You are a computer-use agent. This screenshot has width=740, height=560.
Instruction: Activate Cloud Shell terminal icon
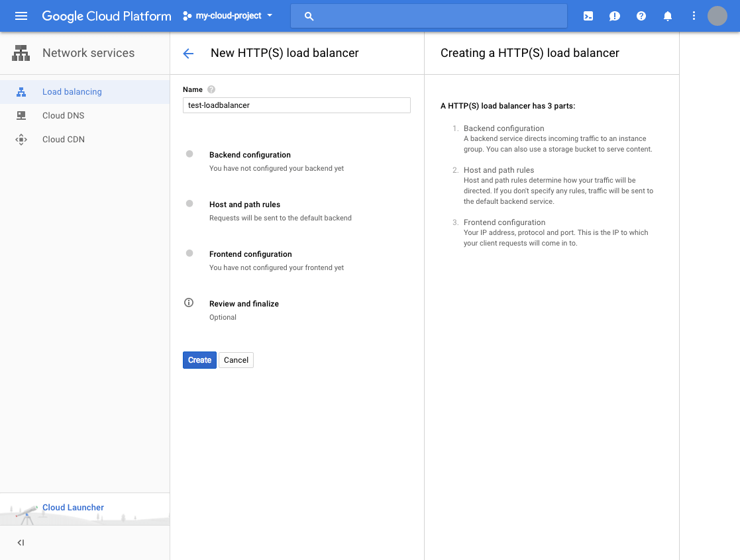point(588,16)
